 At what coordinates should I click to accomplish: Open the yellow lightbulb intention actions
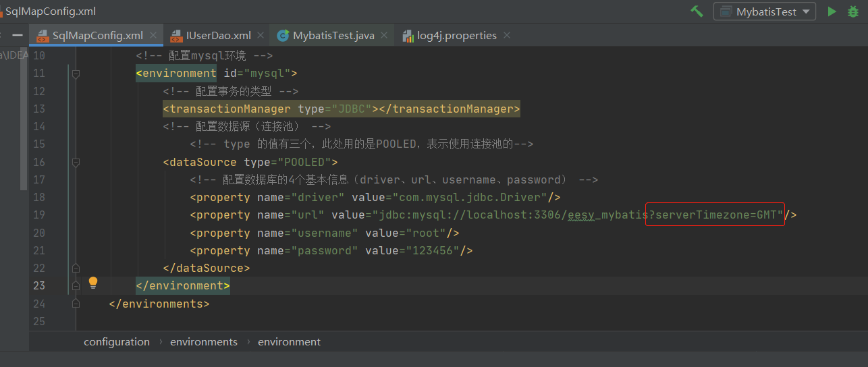(93, 283)
